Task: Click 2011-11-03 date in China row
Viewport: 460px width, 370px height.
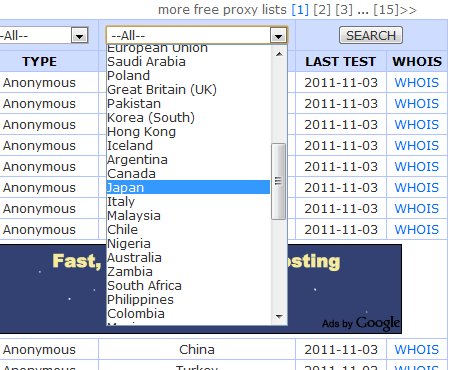Action: pyautogui.click(x=341, y=350)
